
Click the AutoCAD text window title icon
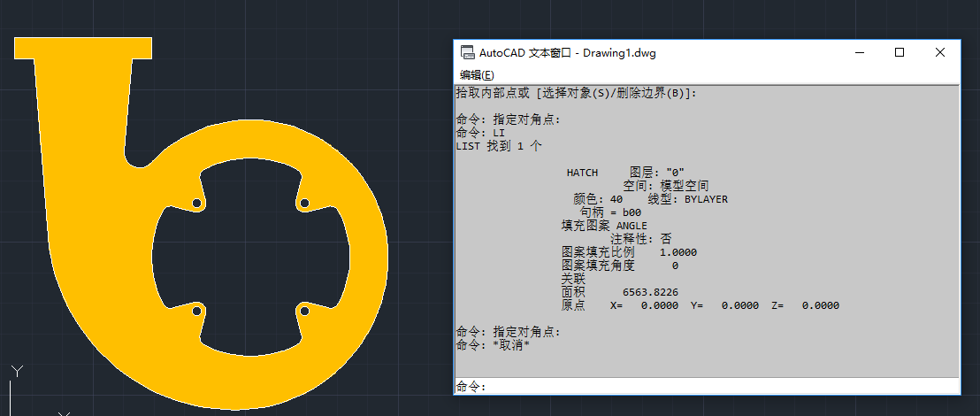tap(467, 53)
